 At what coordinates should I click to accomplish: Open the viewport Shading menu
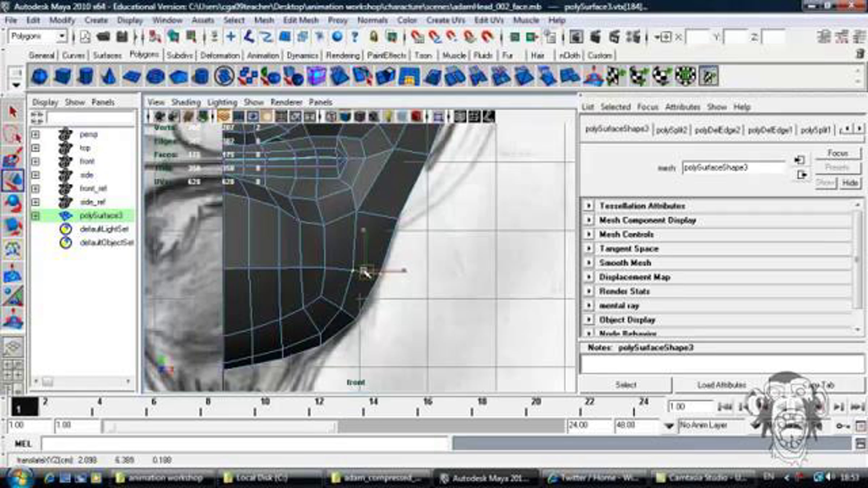(186, 102)
